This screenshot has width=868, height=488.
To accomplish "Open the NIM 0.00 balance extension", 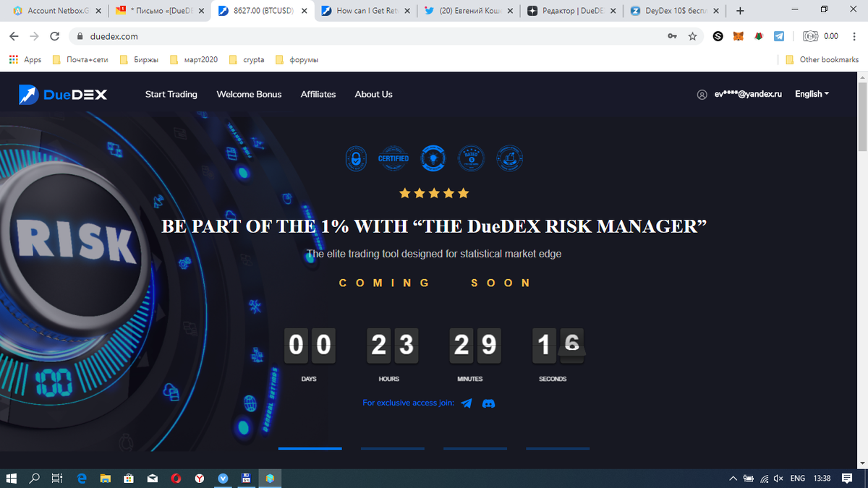I will pyautogui.click(x=821, y=36).
